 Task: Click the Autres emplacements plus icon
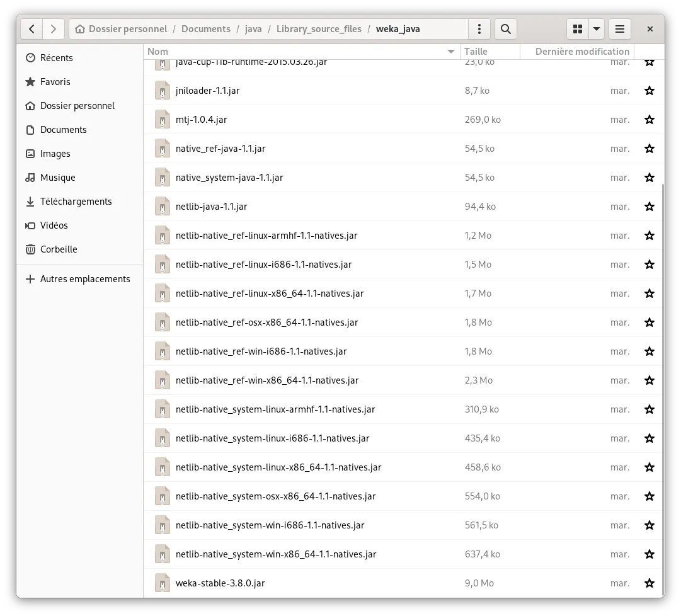(x=30, y=278)
